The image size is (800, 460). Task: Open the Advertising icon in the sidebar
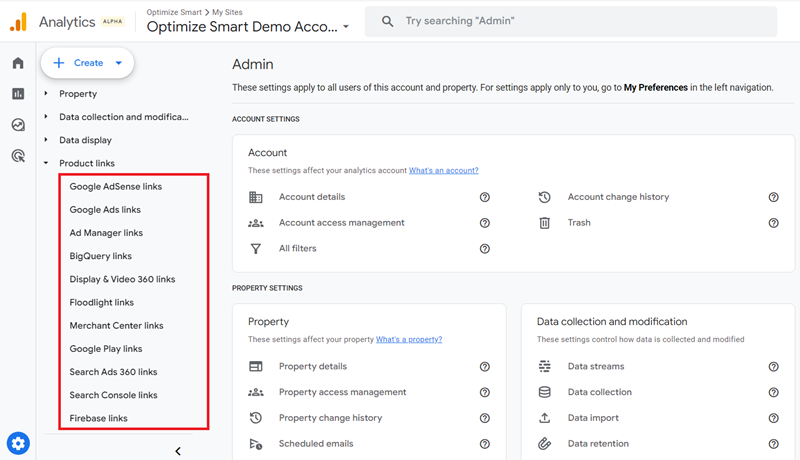click(18, 156)
